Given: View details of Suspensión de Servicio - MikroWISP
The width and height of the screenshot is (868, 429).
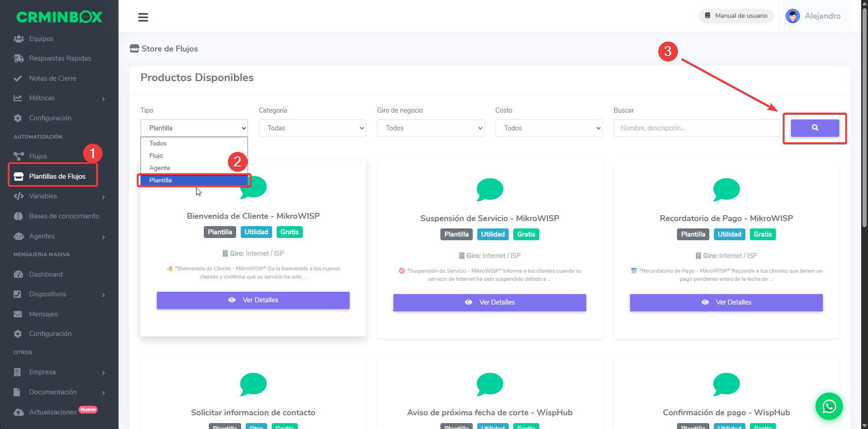Looking at the screenshot, I should (490, 302).
